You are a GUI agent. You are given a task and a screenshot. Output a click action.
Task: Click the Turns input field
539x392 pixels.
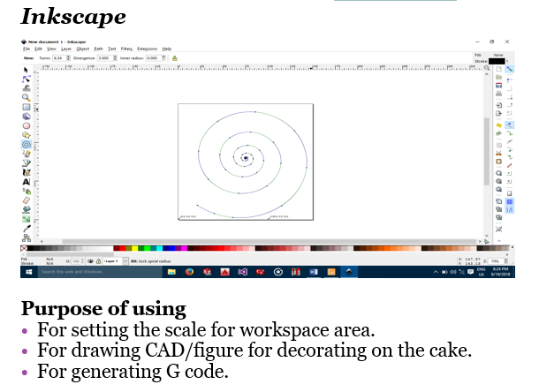tap(59, 58)
